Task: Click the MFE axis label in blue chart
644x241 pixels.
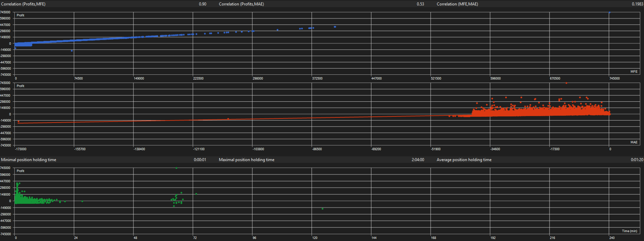Action: (x=634, y=72)
